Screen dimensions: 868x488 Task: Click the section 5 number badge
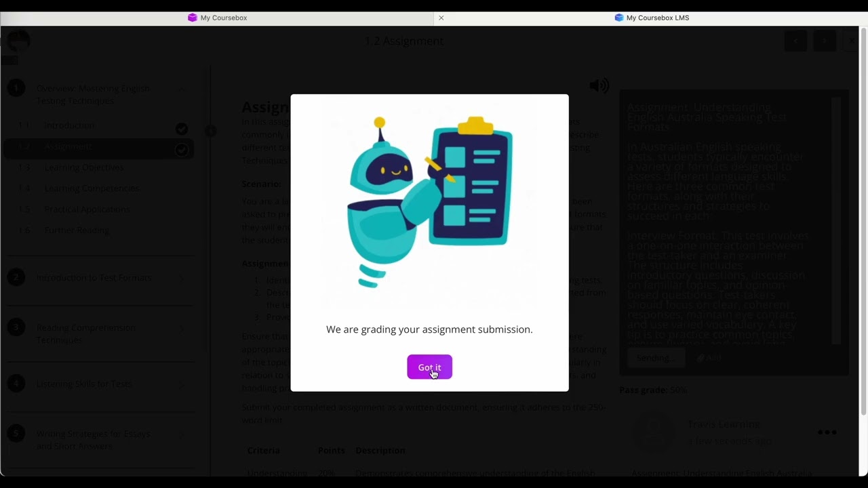(16, 434)
